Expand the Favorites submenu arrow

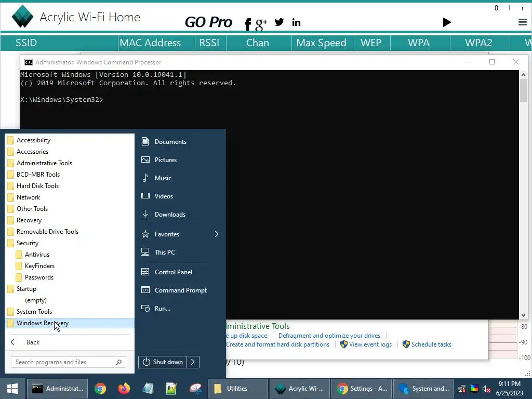217,234
